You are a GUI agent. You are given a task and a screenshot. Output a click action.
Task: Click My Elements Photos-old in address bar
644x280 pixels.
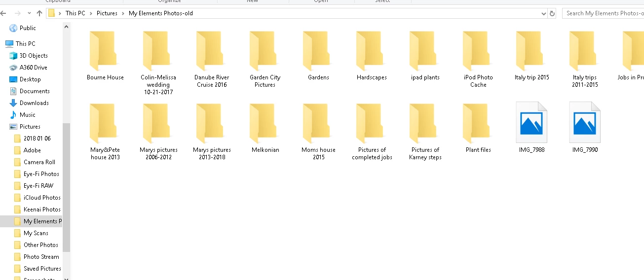161,13
